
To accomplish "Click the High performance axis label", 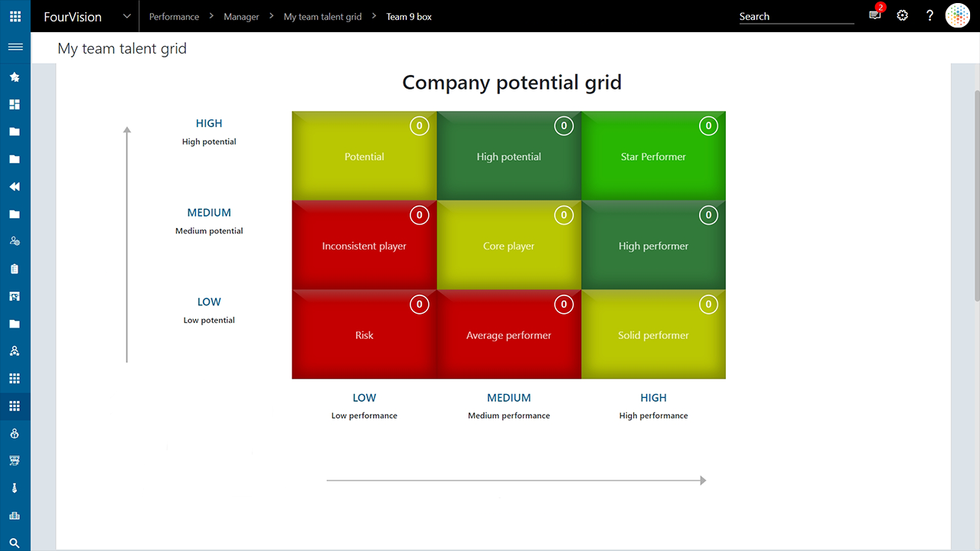I will [x=654, y=416].
